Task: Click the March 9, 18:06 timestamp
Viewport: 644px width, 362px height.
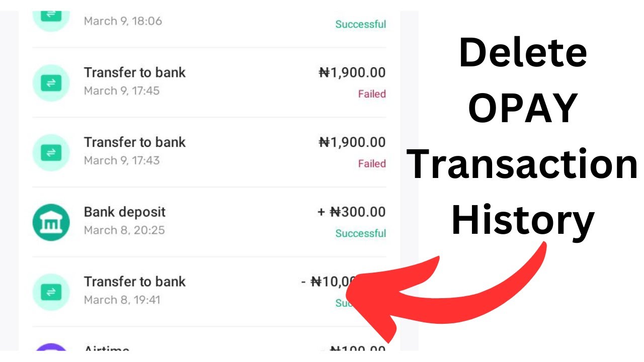Action: (123, 21)
